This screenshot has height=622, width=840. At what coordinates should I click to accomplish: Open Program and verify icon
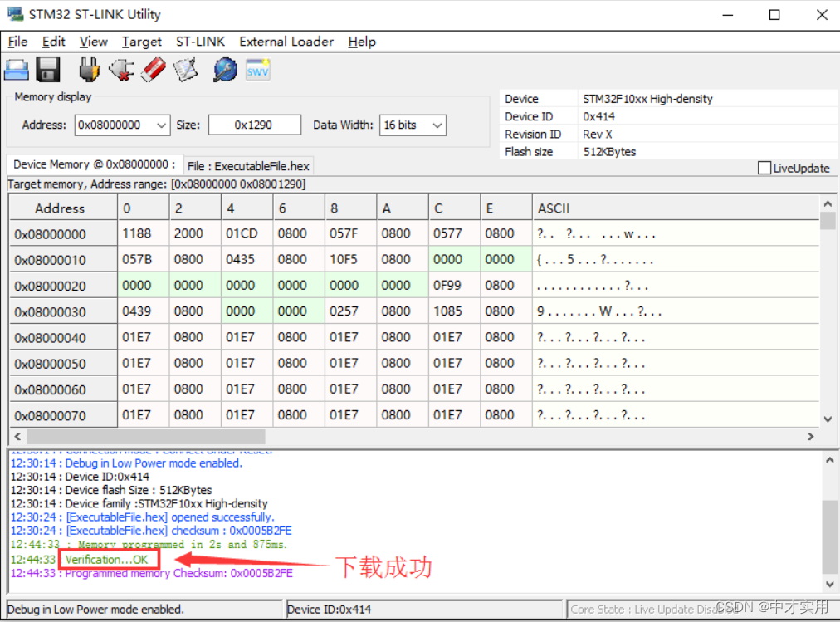pyautogui.click(x=185, y=70)
